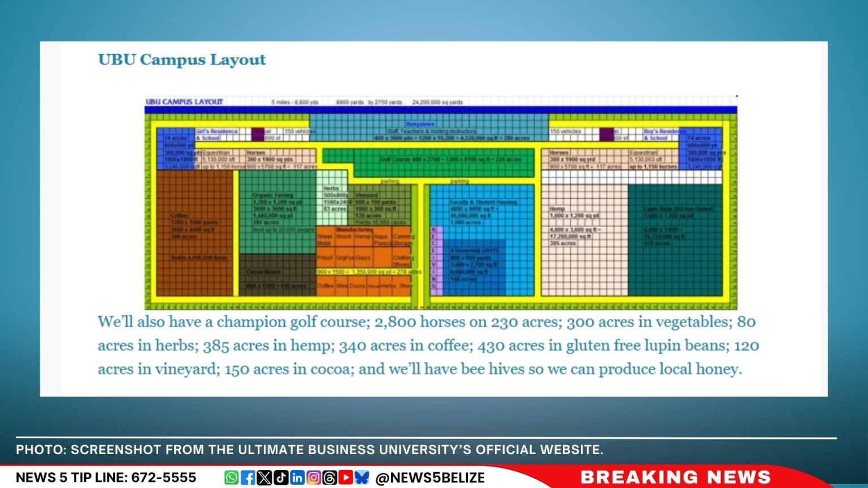This screenshot has height=488, width=868.
Task: Open the LinkedIn icon
Action: [x=297, y=477]
